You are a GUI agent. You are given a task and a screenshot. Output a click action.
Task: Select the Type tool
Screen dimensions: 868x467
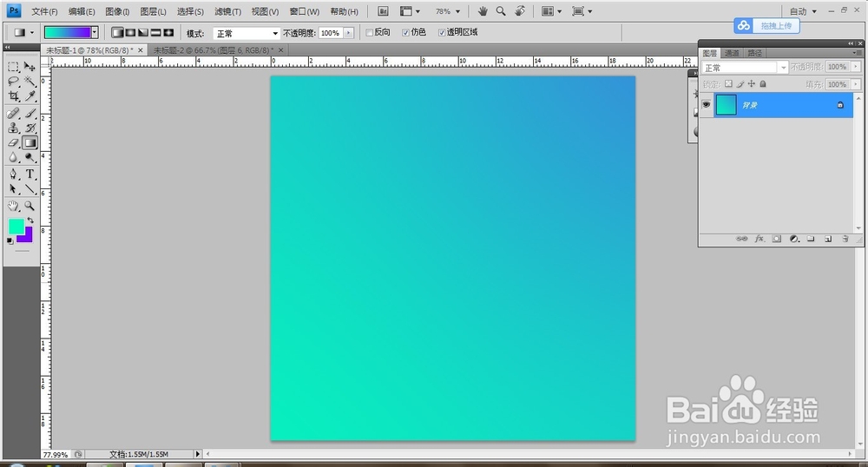tap(30, 174)
